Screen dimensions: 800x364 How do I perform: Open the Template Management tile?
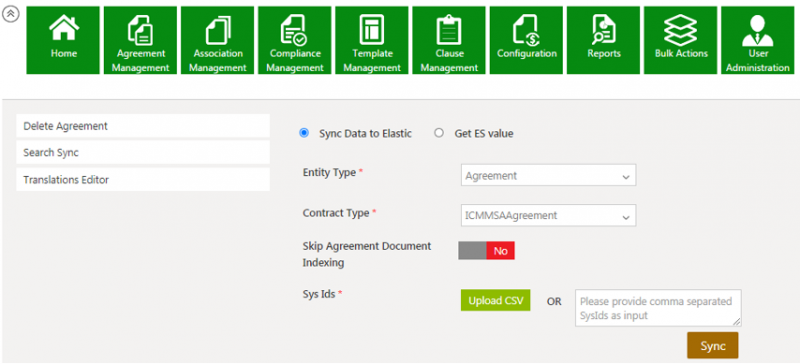[x=372, y=40]
